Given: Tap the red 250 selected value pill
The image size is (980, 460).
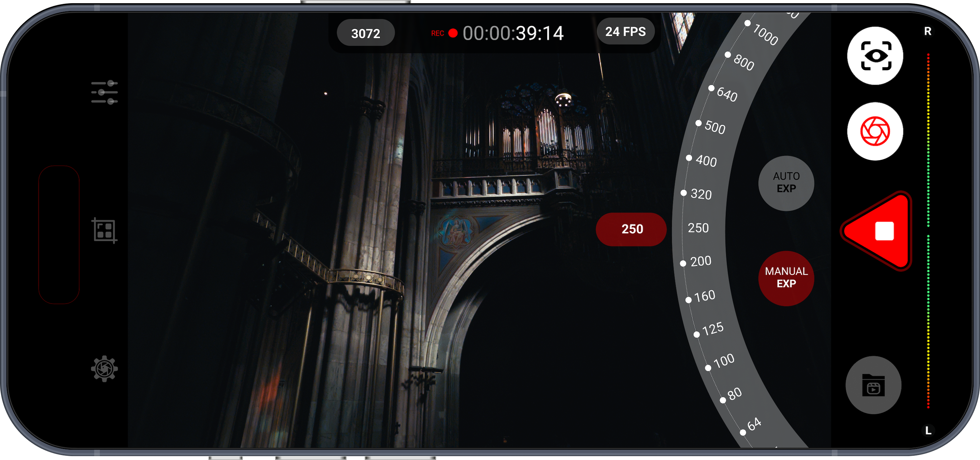Looking at the screenshot, I should coord(631,229).
